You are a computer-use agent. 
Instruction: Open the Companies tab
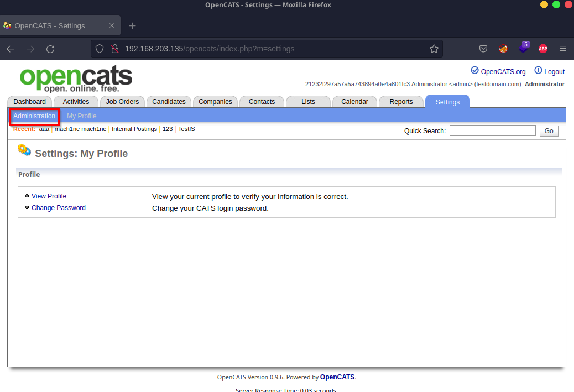click(215, 102)
